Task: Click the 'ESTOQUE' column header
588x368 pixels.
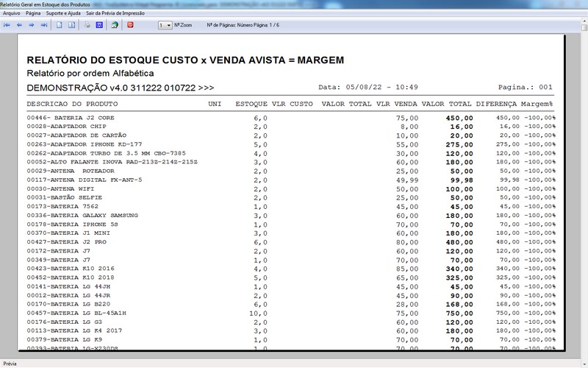Action: coord(251,104)
